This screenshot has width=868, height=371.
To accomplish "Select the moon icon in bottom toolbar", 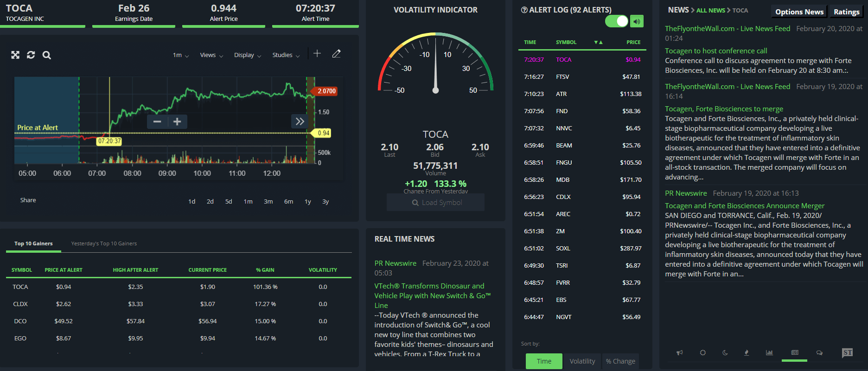I will tap(725, 353).
